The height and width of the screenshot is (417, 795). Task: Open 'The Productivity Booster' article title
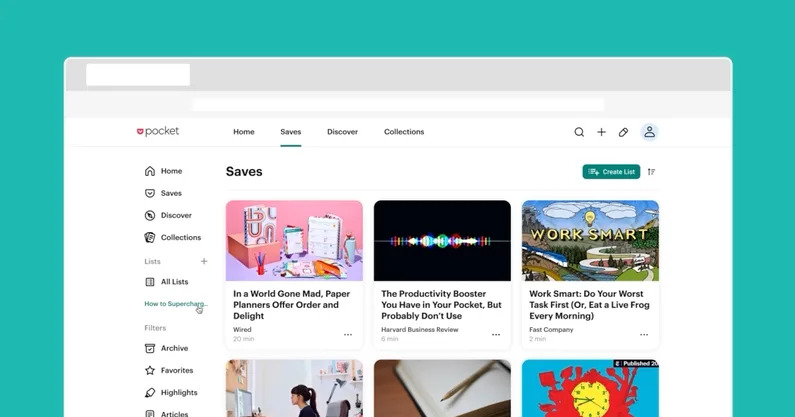pyautogui.click(x=441, y=305)
